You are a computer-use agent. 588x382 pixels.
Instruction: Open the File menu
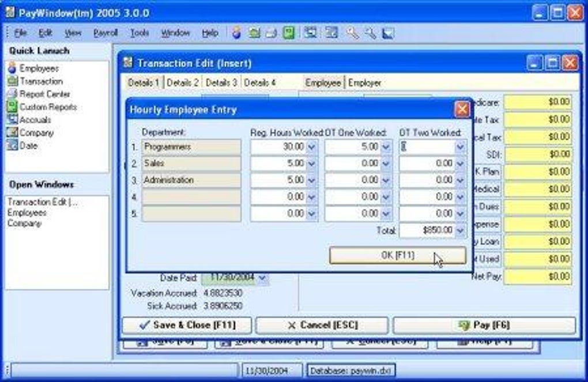coord(20,33)
